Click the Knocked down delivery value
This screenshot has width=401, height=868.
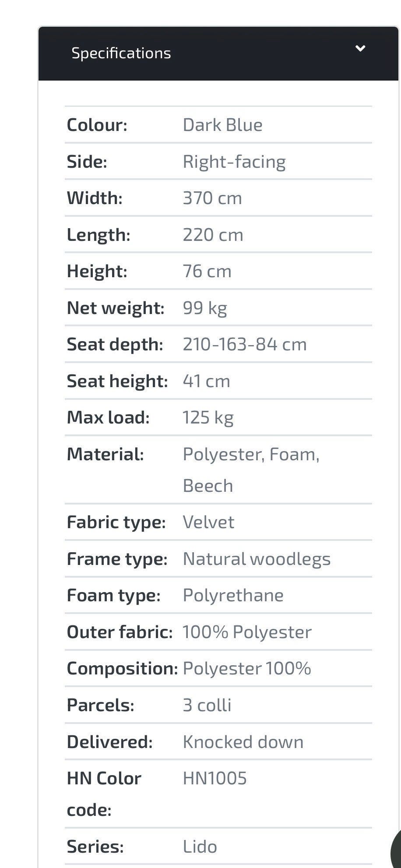tap(243, 742)
